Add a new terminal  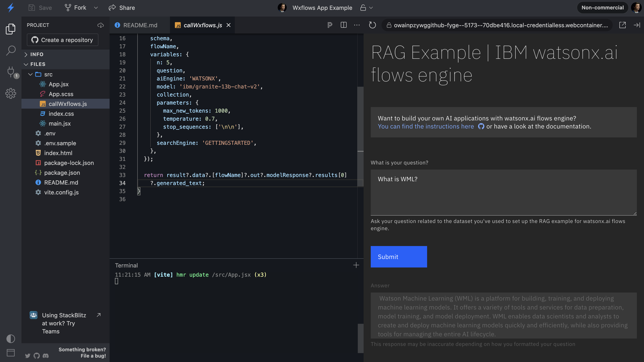[356, 265]
